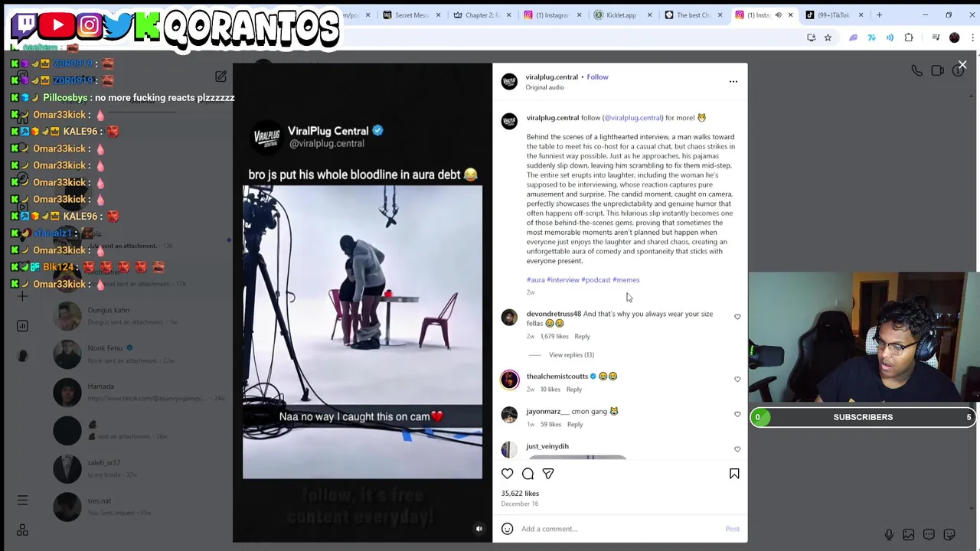Open the profile avatar in Instagram sidebar
Viewport: 980px width, 551px height.
click(x=22, y=356)
